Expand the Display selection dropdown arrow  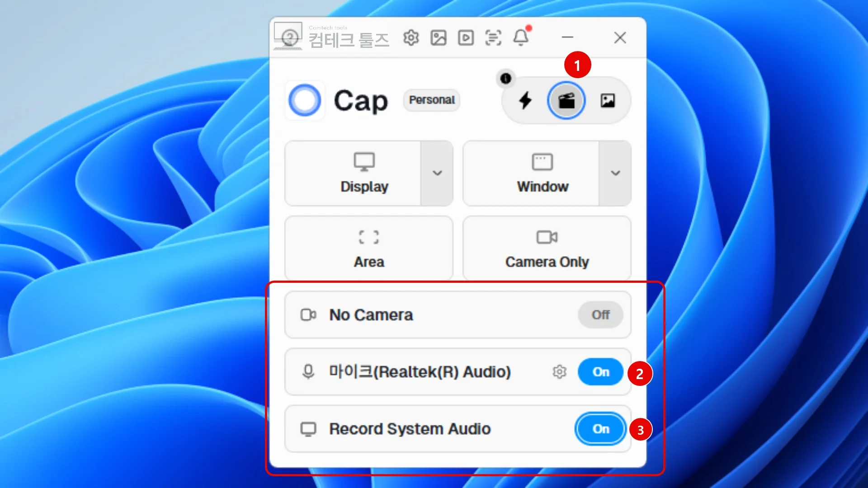[437, 173]
